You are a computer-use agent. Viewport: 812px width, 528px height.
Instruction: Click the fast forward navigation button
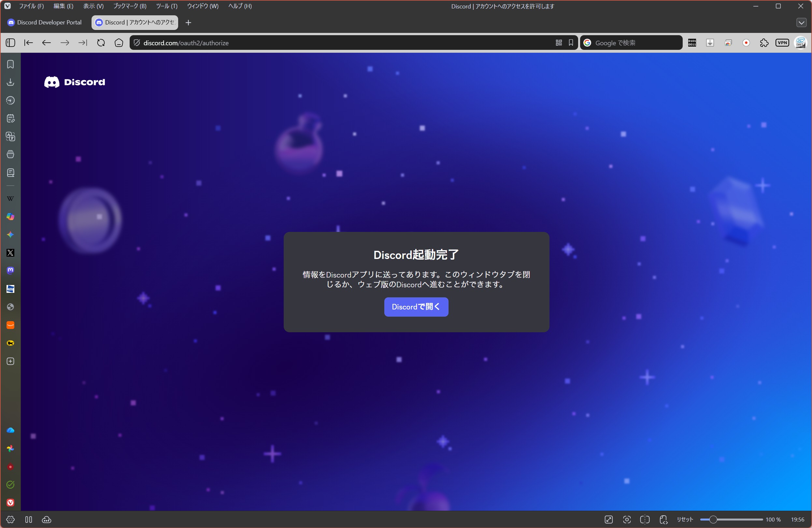click(82, 43)
